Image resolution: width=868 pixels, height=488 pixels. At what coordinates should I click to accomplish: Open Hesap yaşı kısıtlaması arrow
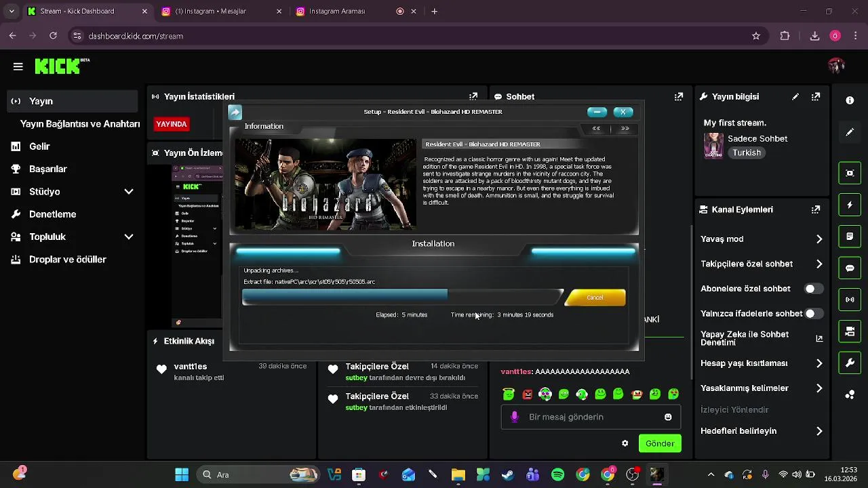[x=819, y=363]
